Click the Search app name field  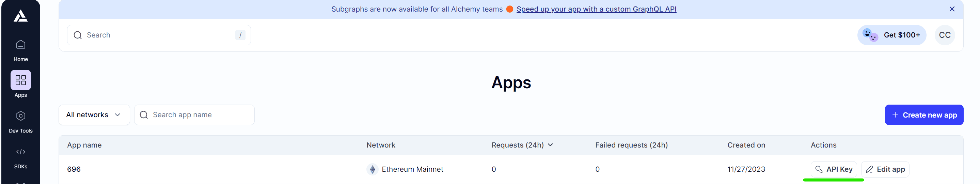point(194,115)
